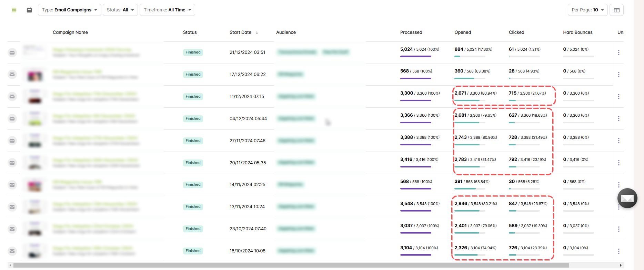Open the Type: Email Campaigns dropdown

70,10
